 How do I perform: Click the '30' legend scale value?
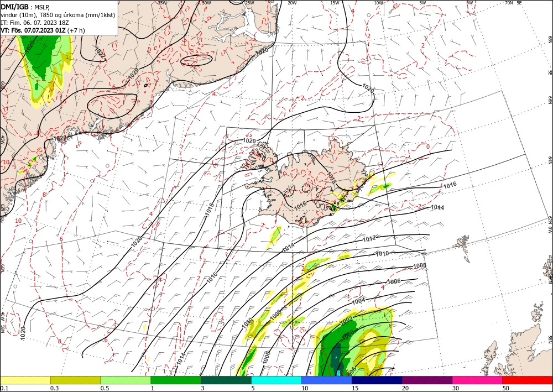point(456,388)
